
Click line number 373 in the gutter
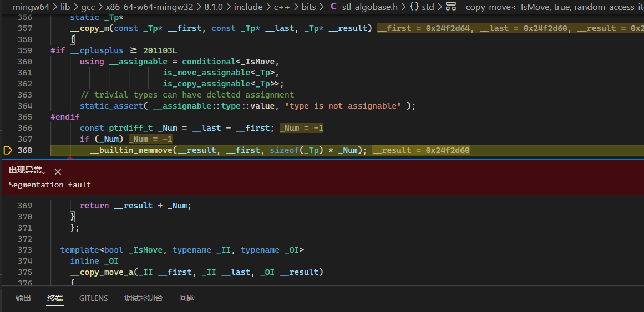click(25, 249)
